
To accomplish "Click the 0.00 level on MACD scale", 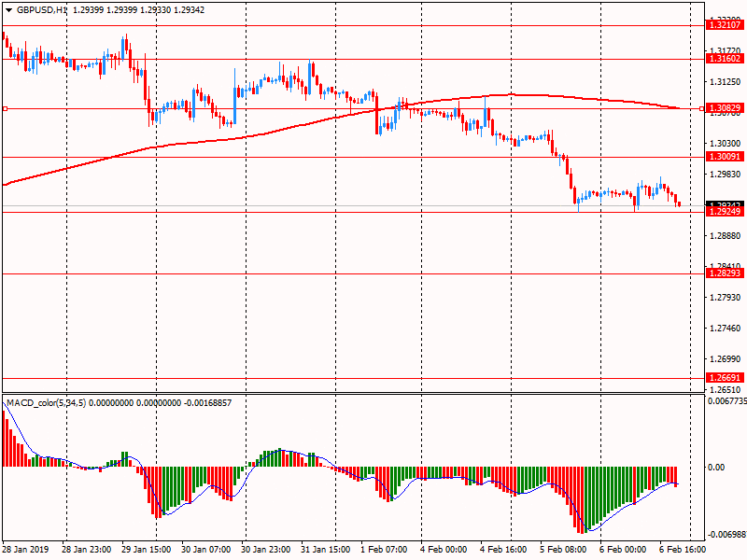I will 717,467.
